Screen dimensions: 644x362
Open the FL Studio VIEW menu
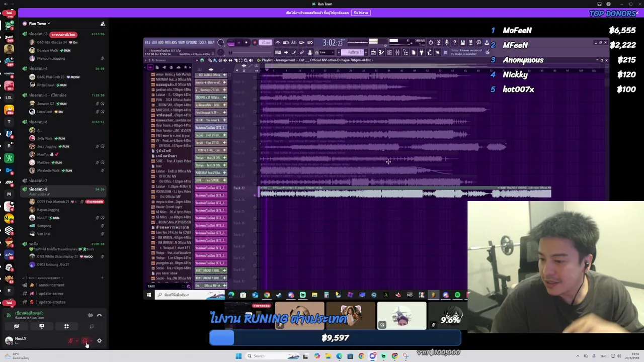pos(182,42)
